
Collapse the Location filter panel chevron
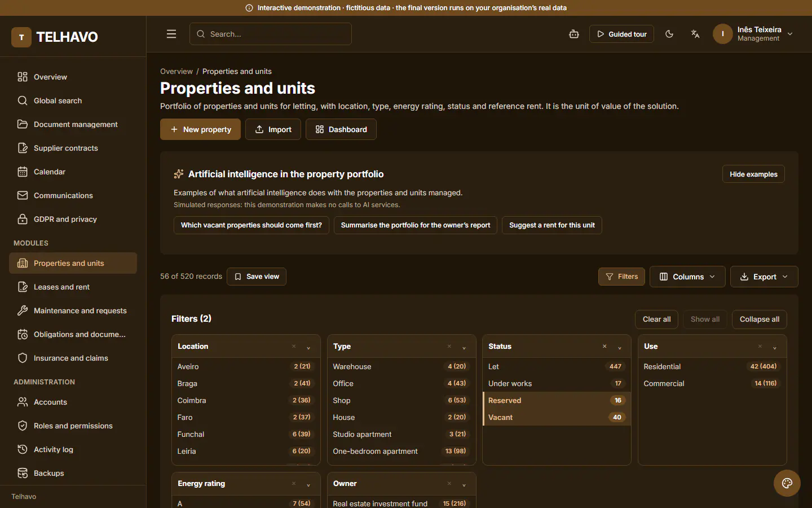[x=308, y=347]
